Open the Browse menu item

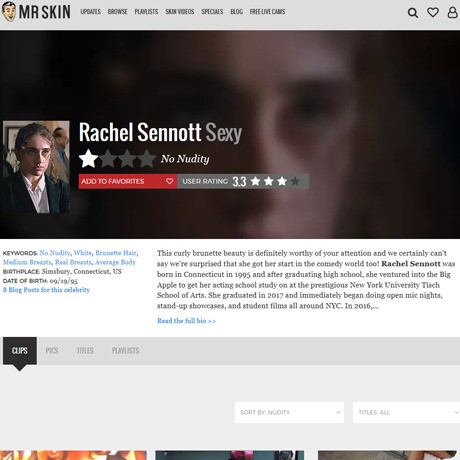(x=117, y=12)
